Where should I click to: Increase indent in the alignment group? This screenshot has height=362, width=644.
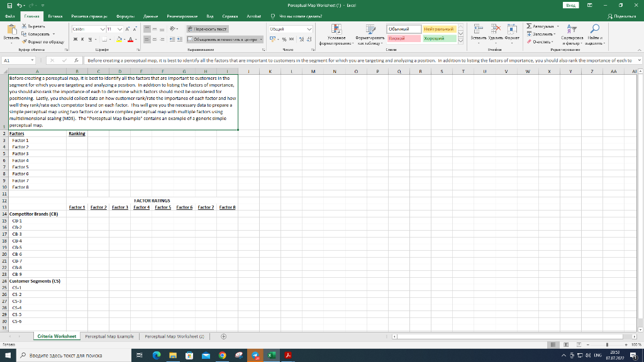(x=179, y=40)
